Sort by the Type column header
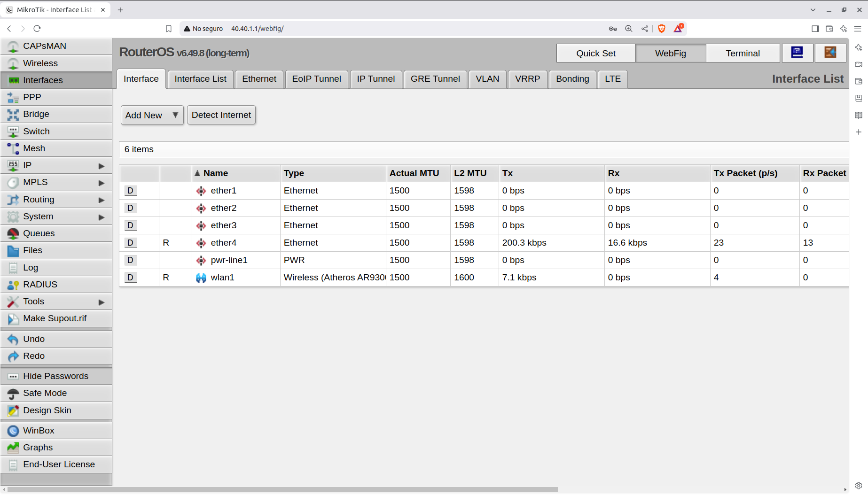868x495 pixels. (333, 173)
